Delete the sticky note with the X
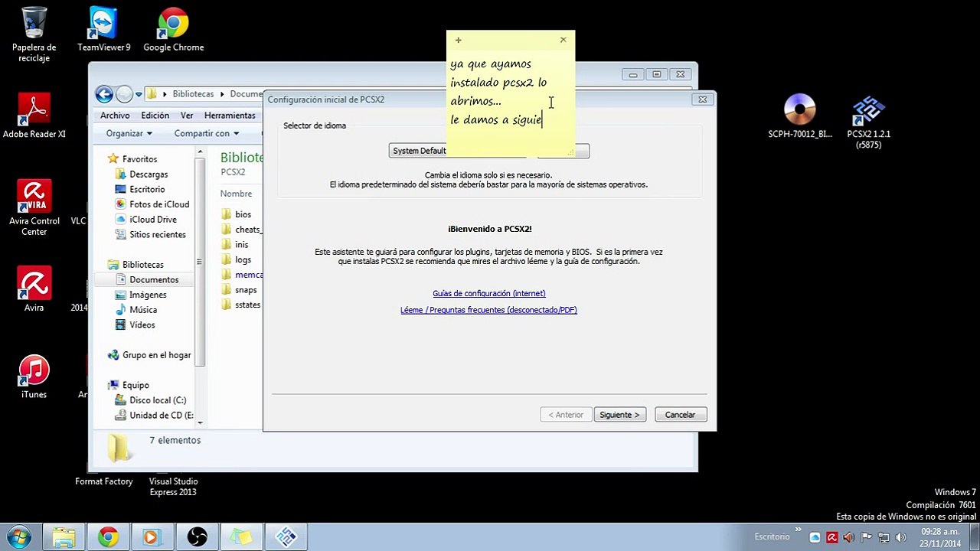Image resolution: width=980 pixels, height=551 pixels. click(x=563, y=40)
